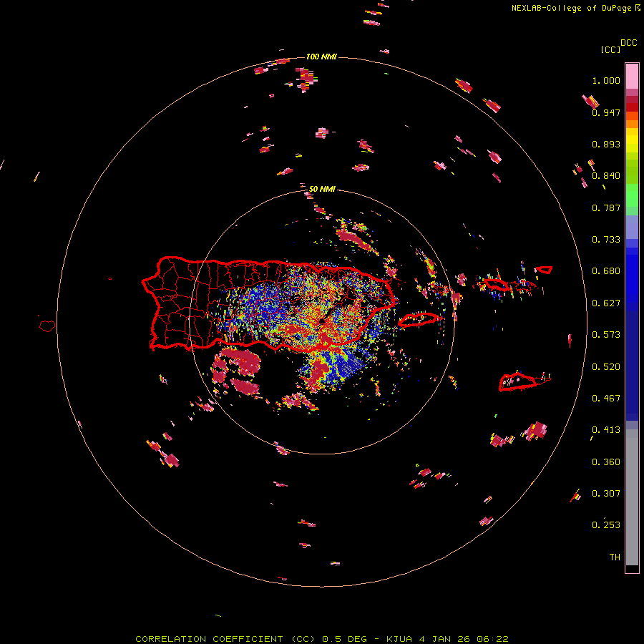Click the [CC] units label
Image resolution: width=644 pixels, height=644 pixels.
[611, 49]
